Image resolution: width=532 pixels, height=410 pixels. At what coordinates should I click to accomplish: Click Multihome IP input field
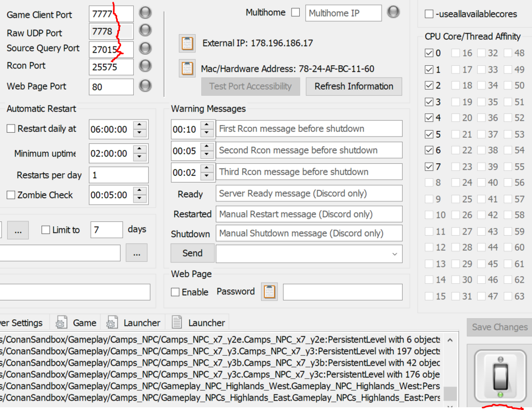(343, 13)
